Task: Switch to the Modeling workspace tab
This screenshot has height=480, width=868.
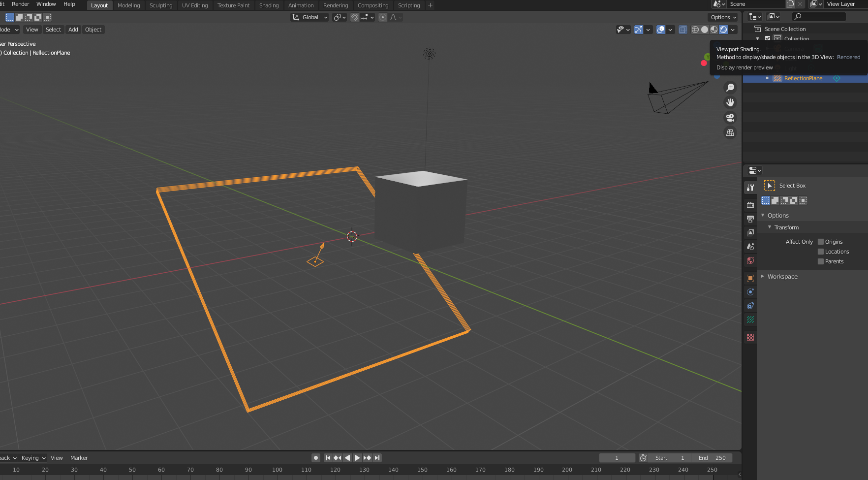Action: coord(128,5)
